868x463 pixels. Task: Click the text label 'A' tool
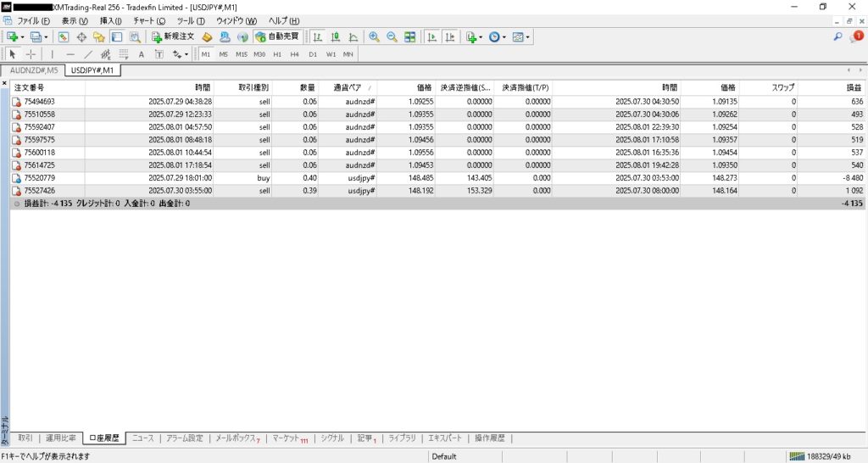click(142, 54)
